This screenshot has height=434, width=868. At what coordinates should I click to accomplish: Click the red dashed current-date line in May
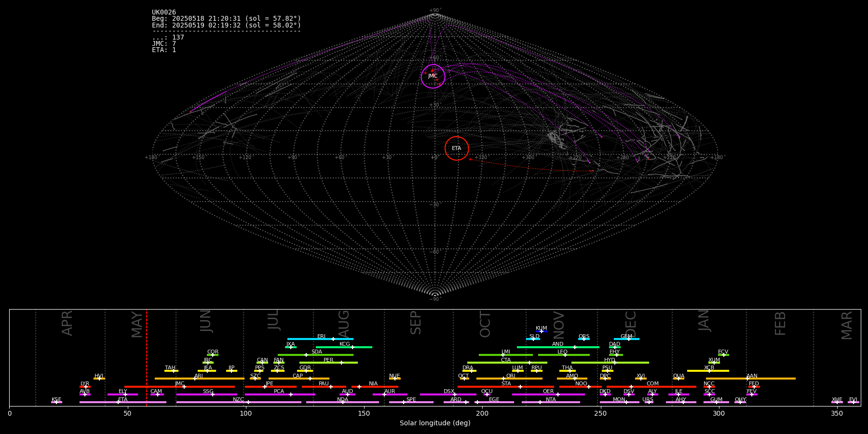tap(147, 357)
